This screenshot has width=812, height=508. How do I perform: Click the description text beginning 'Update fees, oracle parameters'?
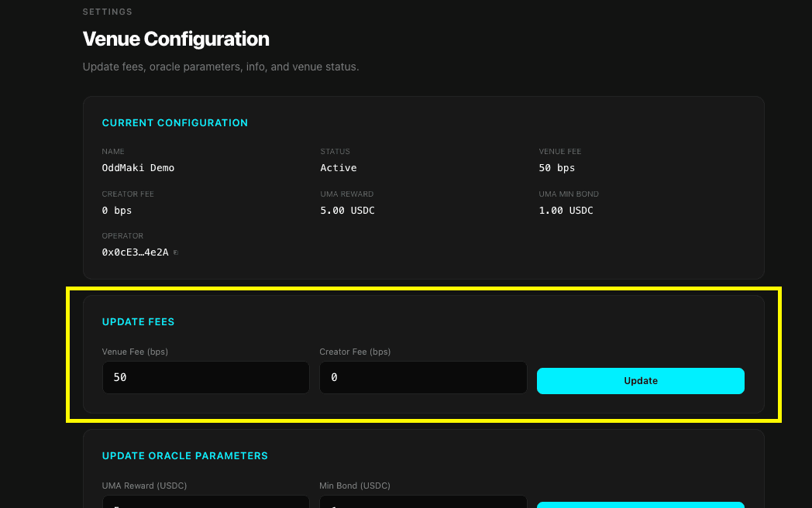221,67
